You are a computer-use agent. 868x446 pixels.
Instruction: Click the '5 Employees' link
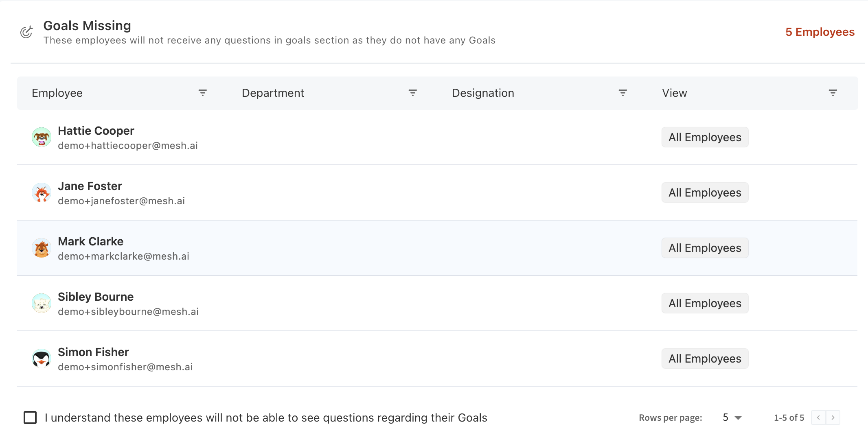820,32
